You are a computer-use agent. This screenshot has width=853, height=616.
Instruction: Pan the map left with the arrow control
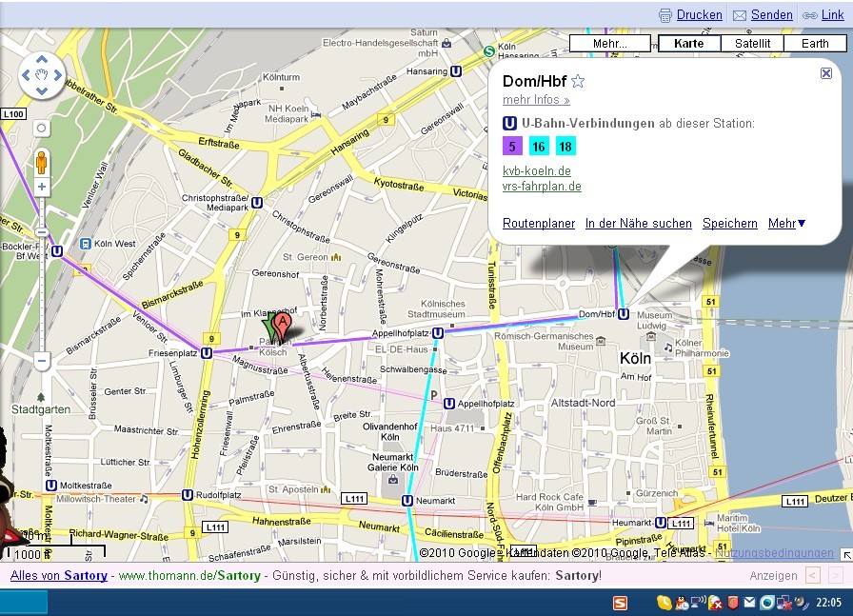point(26,75)
